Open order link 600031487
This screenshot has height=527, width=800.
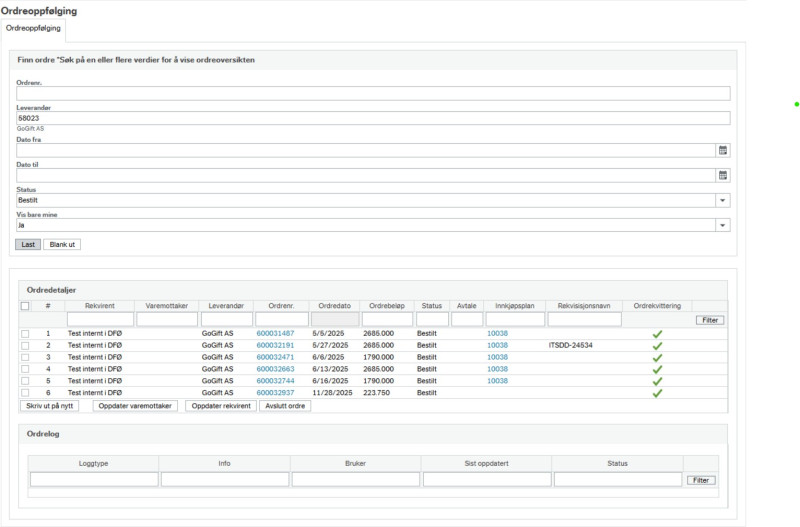pyautogui.click(x=276, y=333)
